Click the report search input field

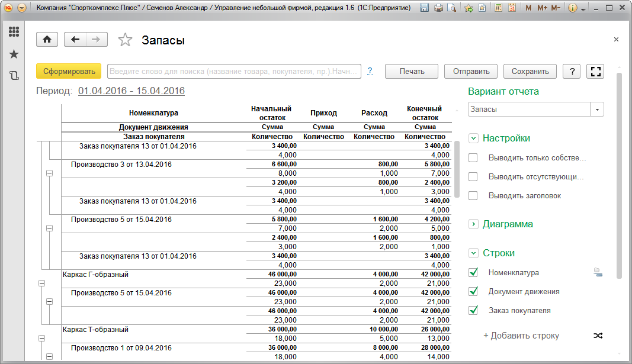[234, 71]
